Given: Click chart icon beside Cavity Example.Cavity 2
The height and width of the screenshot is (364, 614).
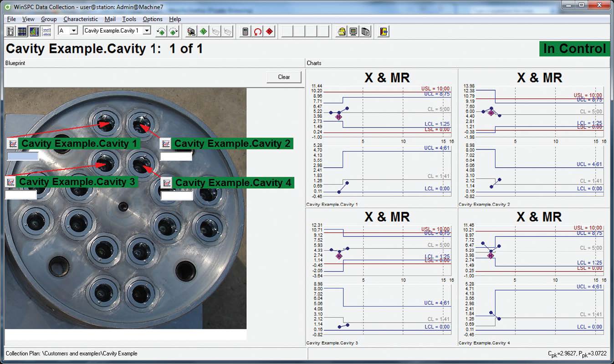Looking at the screenshot, I should [x=166, y=143].
